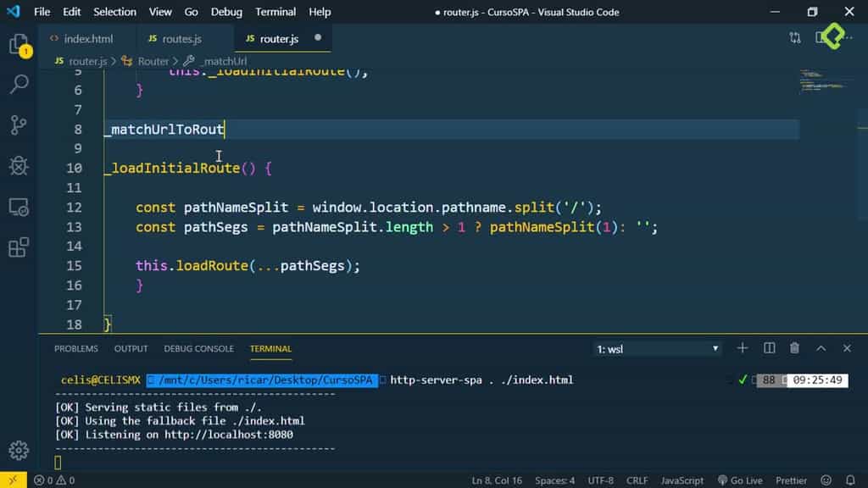
Task: Open Remote Explorer view
Action: click(x=19, y=207)
